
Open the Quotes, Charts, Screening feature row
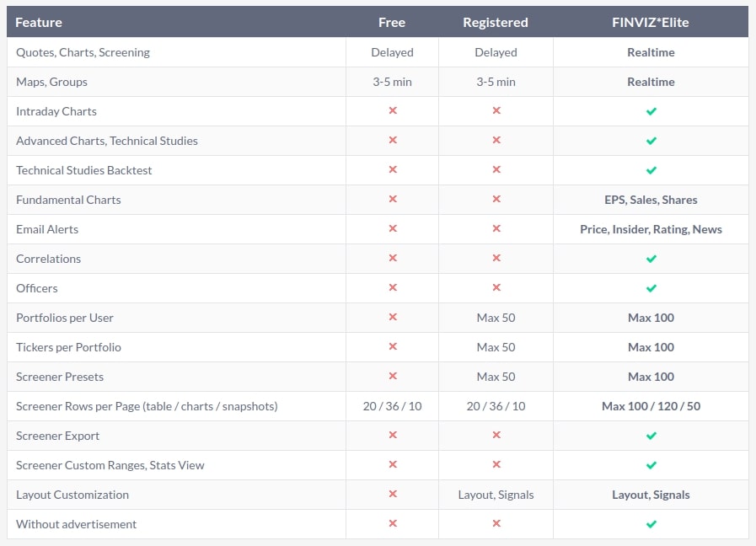pyautogui.click(x=81, y=52)
